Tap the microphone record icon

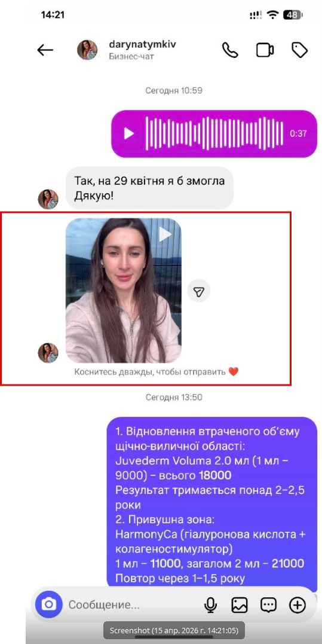click(x=210, y=605)
